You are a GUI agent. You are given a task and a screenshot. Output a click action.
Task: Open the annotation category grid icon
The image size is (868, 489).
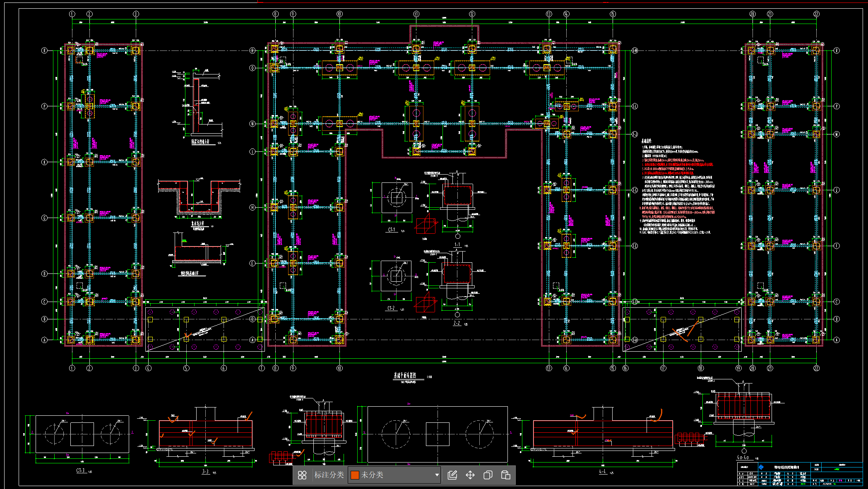(x=302, y=475)
